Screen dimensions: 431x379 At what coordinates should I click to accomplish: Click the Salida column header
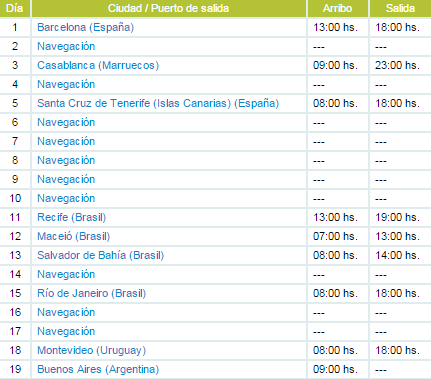tap(400, 8)
